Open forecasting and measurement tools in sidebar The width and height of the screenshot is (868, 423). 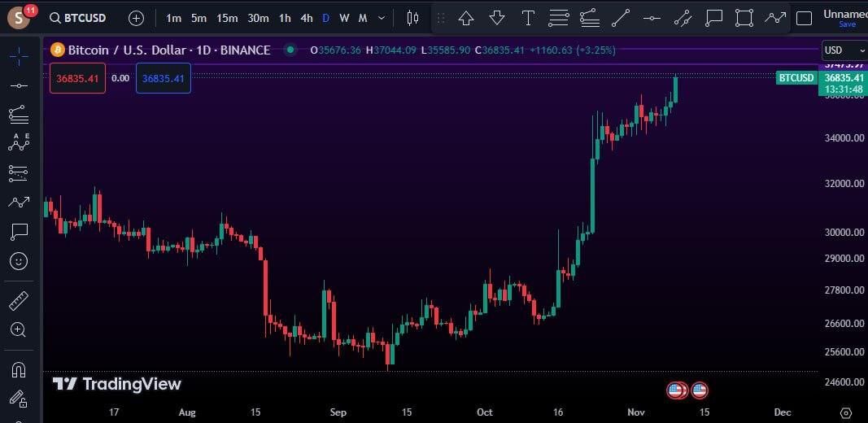19,173
